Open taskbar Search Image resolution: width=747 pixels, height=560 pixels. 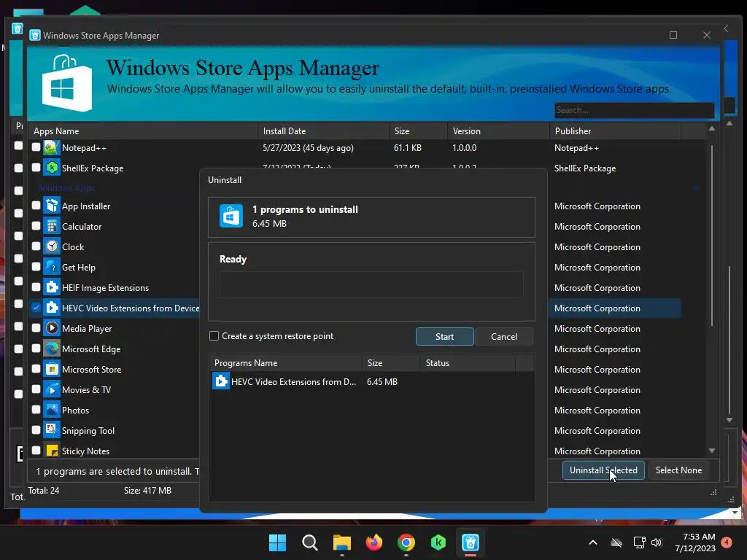point(309,542)
